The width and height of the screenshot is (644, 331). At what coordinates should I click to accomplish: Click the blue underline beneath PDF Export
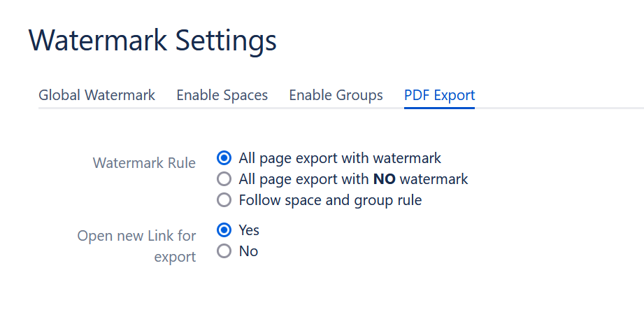[439, 108]
